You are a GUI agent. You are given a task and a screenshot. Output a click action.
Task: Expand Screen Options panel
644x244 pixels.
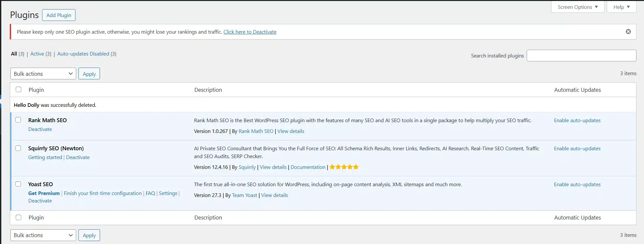(577, 7)
